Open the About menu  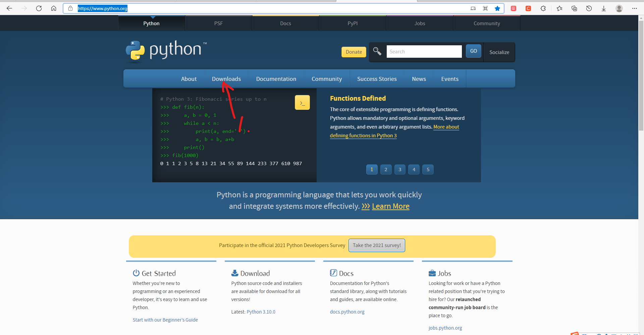(x=189, y=79)
